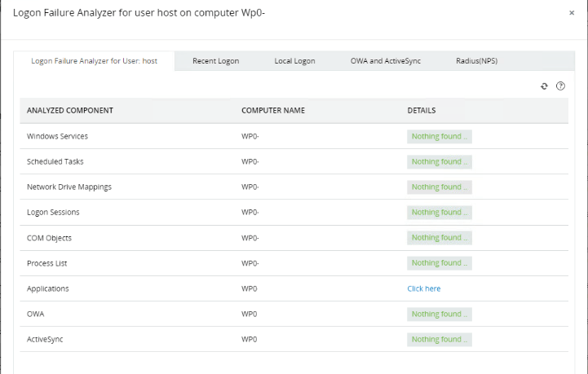Click the Details column header

[421, 110]
